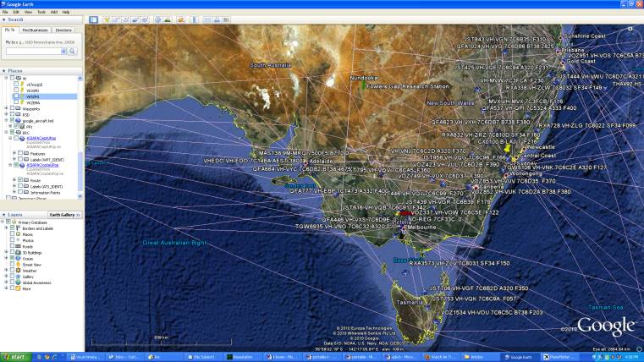This screenshot has height=362, width=644.
Task: Open the Tools menu
Action: point(41,13)
